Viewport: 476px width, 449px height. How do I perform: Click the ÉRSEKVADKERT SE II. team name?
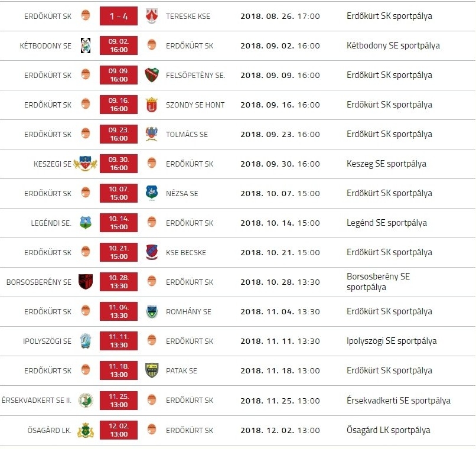pyautogui.click(x=37, y=401)
